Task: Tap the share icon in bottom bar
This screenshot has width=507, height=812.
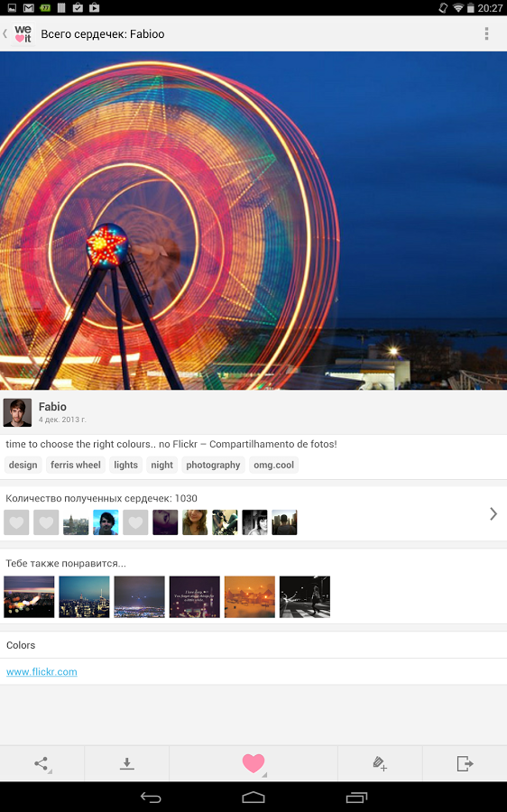Action: point(41,763)
